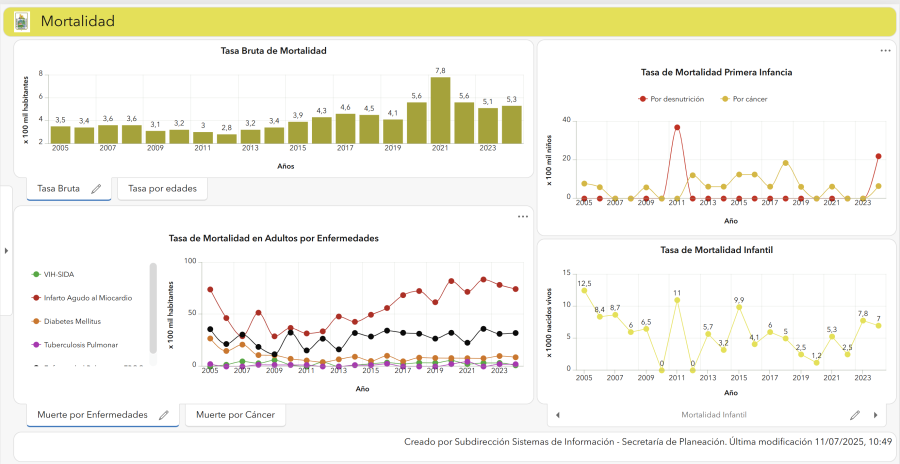Image resolution: width=900 pixels, height=464 pixels.
Task: Click pencil edit icon on Tasa Bruta tab
Action: (x=96, y=188)
